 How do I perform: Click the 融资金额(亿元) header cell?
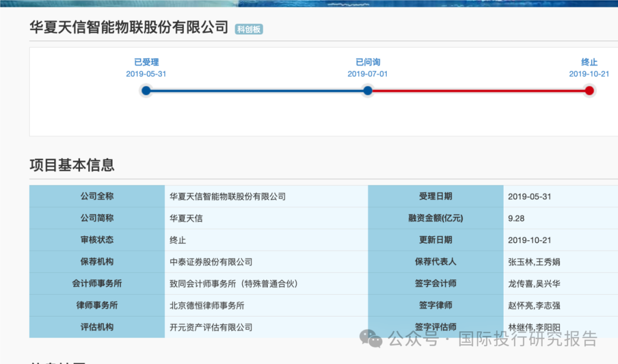(x=435, y=218)
